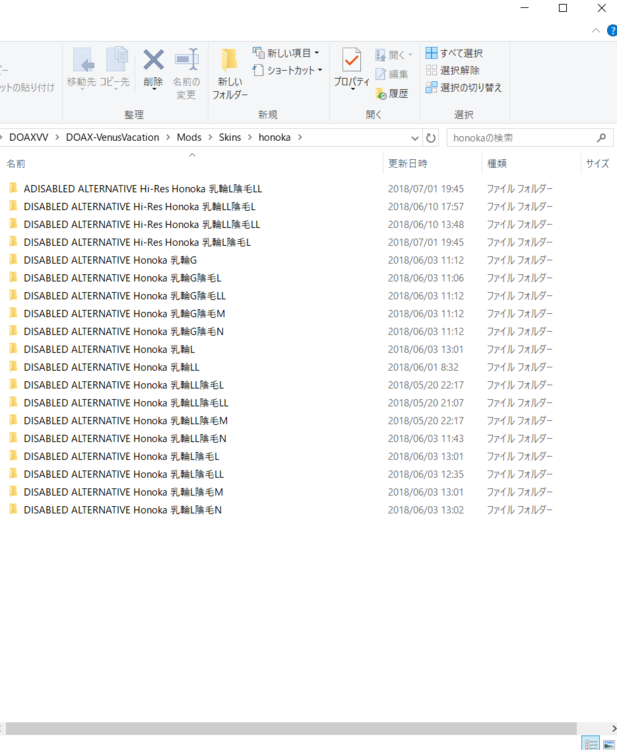Click the 2018/05/20 21:07 date cell
This screenshot has width=617, height=750.
click(426, 403)
